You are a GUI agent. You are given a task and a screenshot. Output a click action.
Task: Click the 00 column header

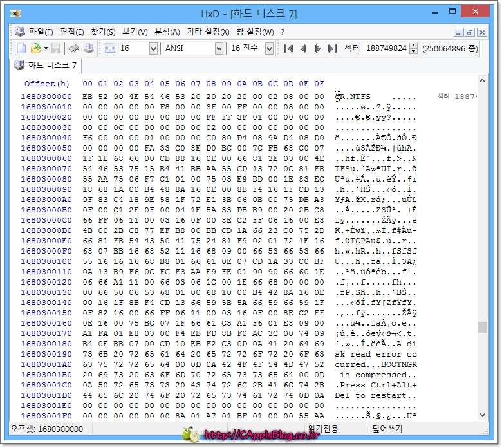click(x=88, y=84)
